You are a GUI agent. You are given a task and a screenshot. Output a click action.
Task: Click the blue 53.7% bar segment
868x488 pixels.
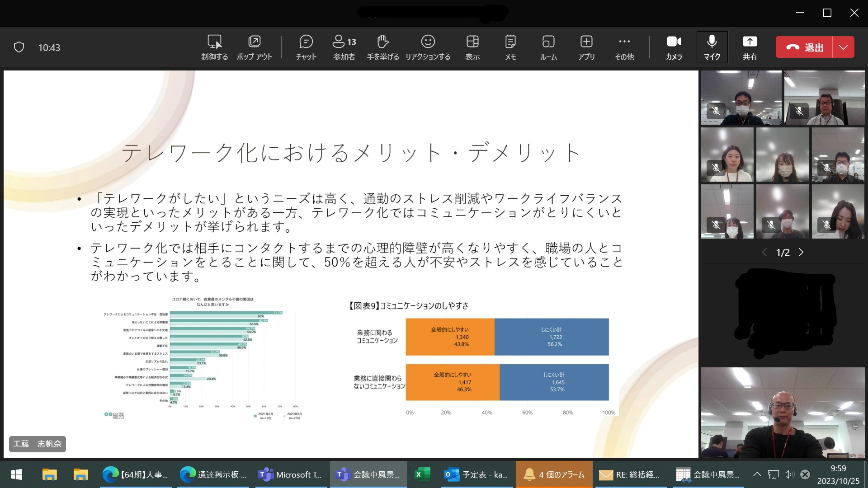tap(554, 382)
